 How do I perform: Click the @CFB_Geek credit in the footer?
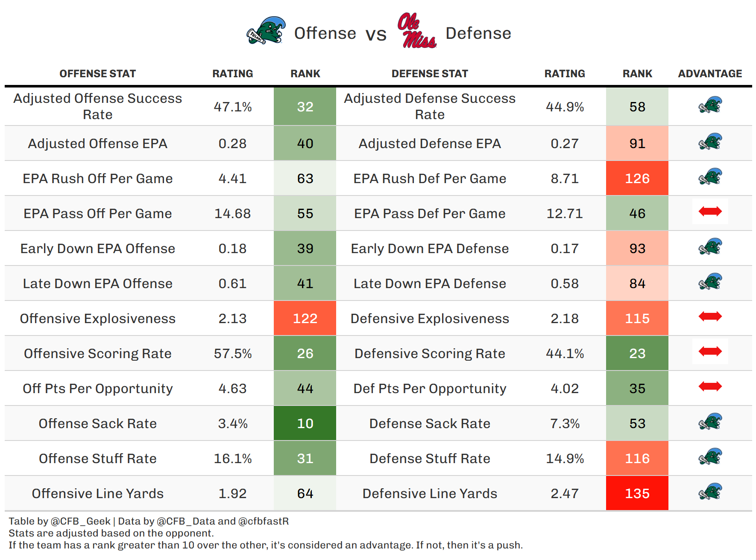[x=81, y=521]
